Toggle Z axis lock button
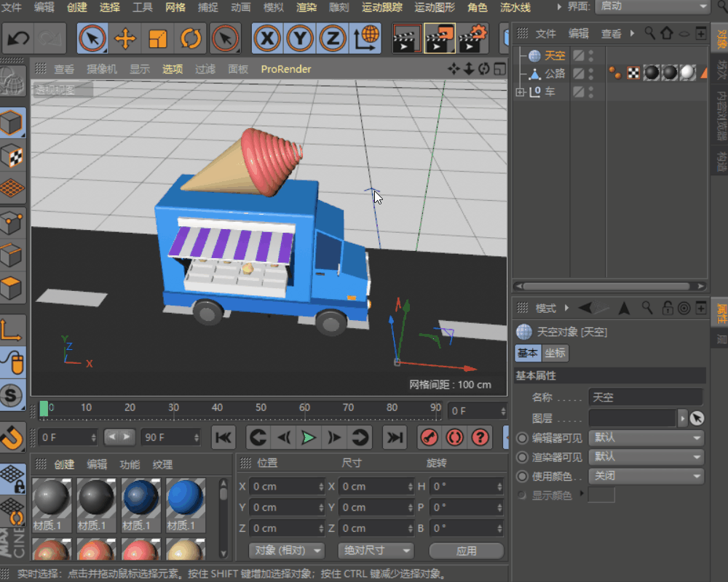The image size is (728, 582). [x=333, y=39]
